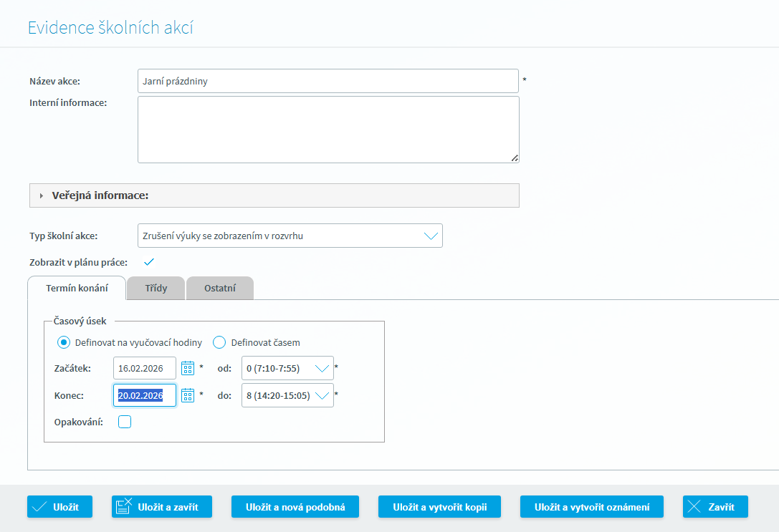
Task: Open calendar picker for Začátek date
Action: pyautogui.click(x=188, y=368)
